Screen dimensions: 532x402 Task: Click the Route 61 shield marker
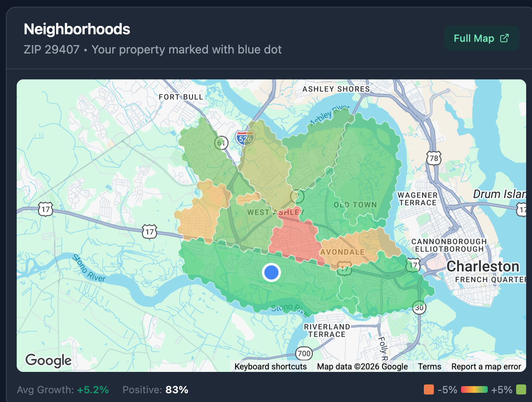coord(221,142)
